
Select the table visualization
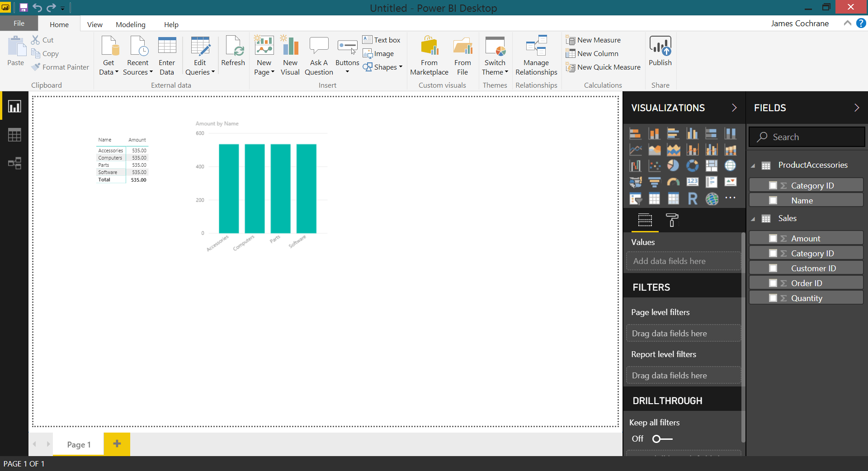[654, 198]
